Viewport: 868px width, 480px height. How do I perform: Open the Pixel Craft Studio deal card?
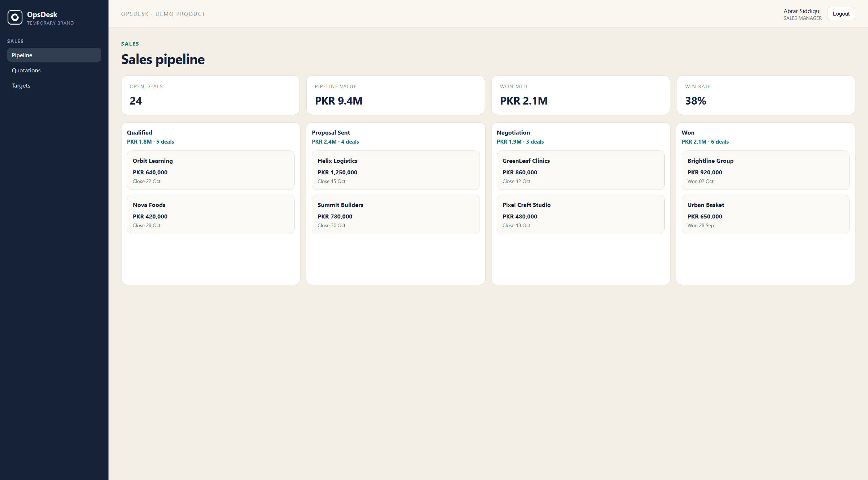(x=580, y=214)
